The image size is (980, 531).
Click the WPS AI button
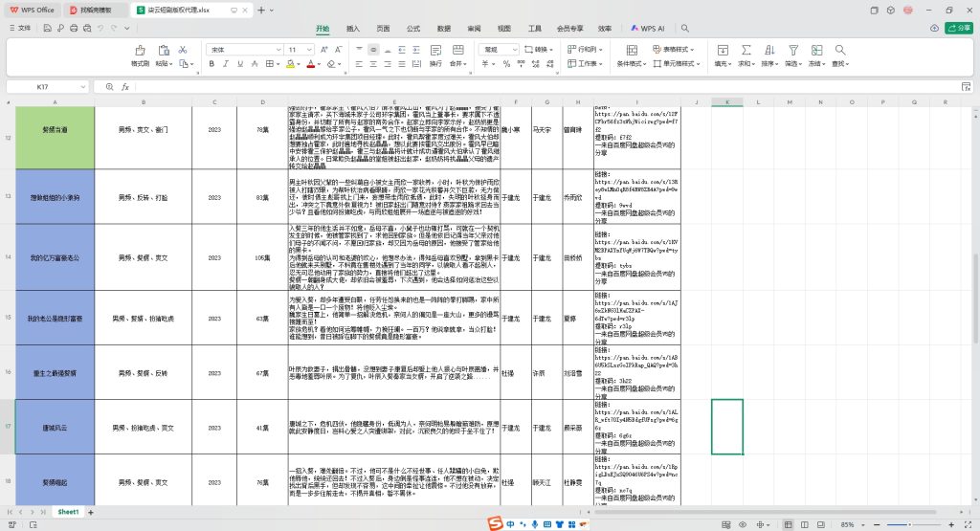648,28
